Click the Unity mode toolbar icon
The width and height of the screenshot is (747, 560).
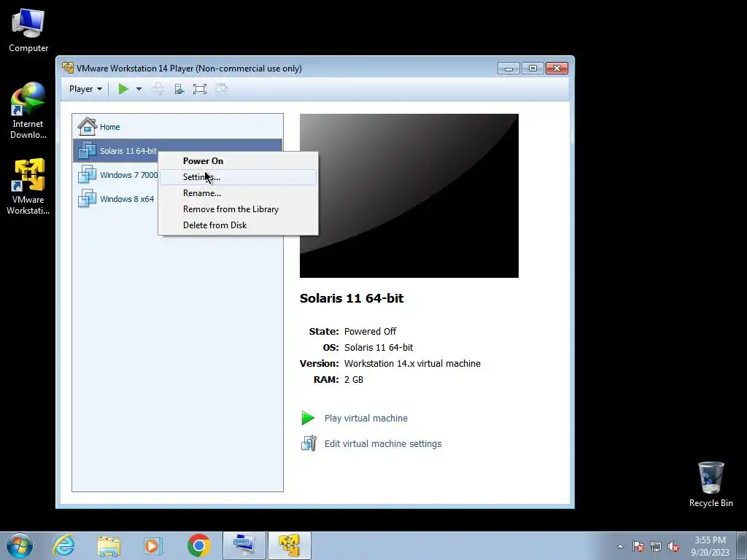coord(222,89)
